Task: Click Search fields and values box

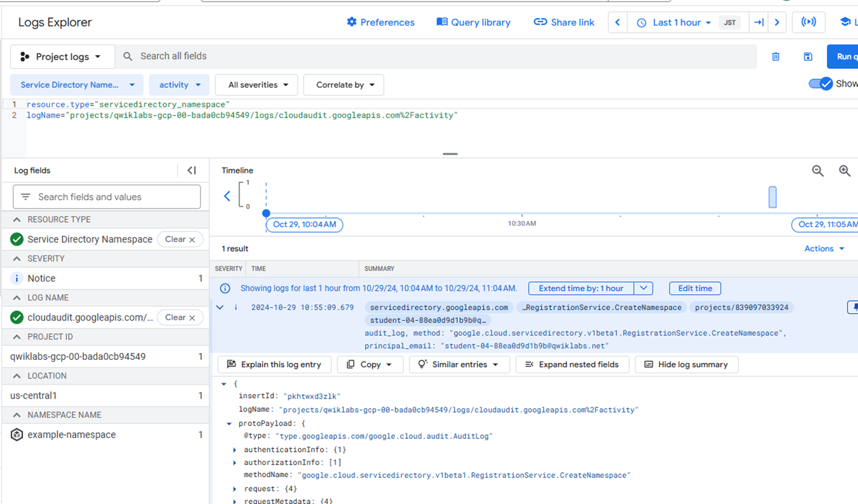Action: coord(107,197)
